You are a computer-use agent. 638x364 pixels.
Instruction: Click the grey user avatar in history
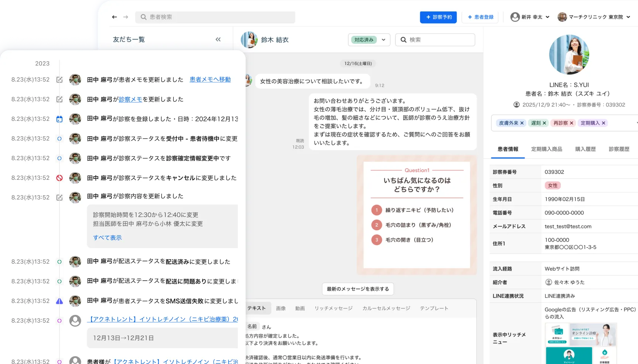coord(75,320)
